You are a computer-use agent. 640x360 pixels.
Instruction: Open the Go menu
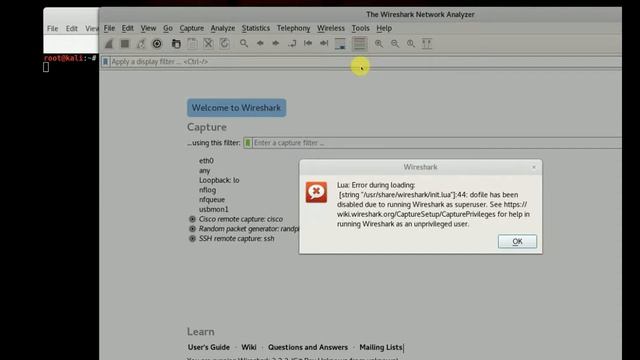click(168, 28)
